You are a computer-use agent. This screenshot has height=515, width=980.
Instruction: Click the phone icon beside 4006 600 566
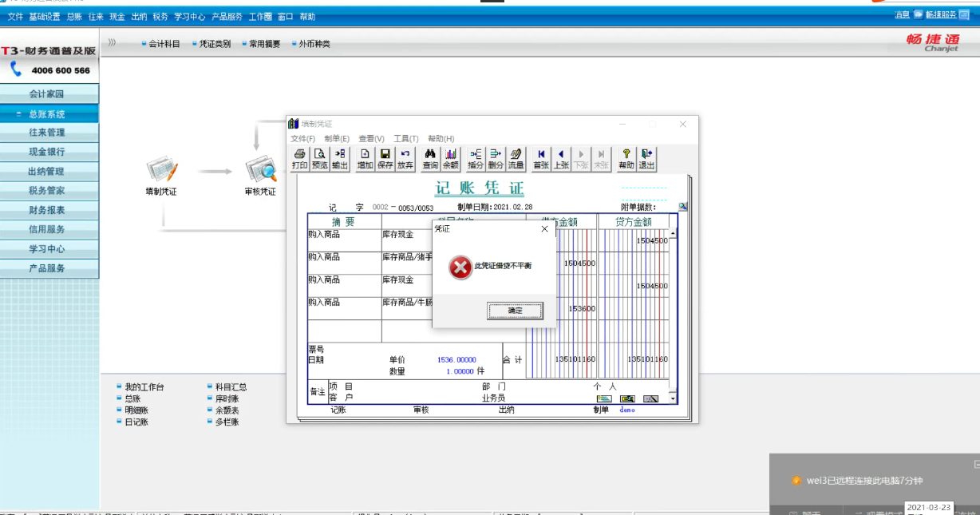(16, 69)
